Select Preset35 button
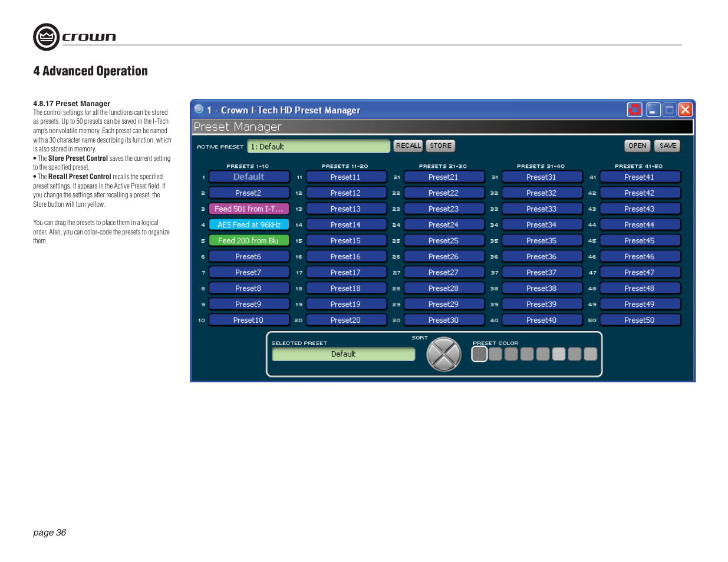728x562 pixels. (x=542, y=240)
